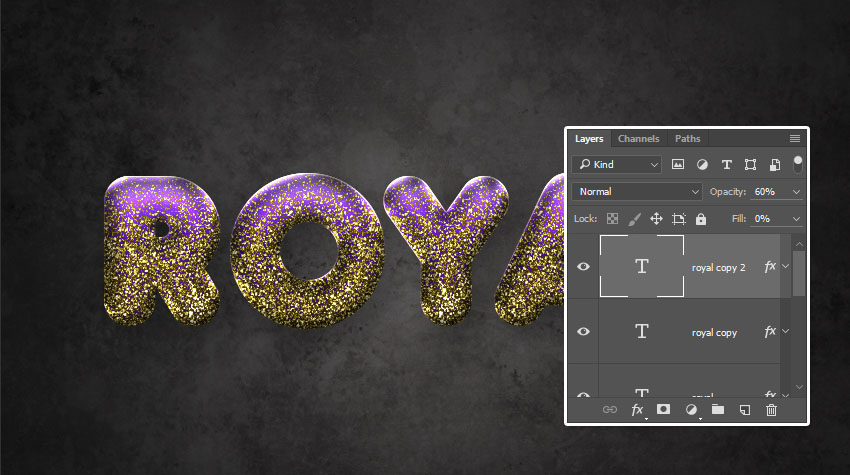Image resolution: width=850 pixels, height=475 pixels.
Task: Open the Layers panel flyout menu
Action: click(794, 138)
